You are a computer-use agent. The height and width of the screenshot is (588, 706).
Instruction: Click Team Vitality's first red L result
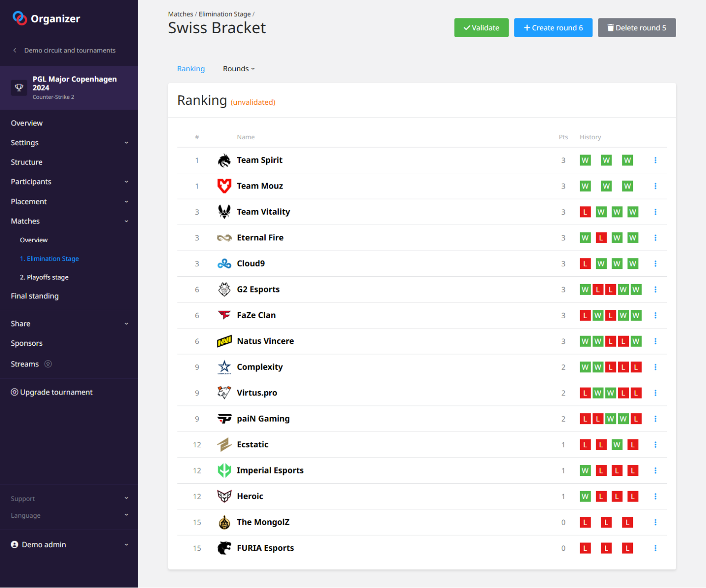585,212
